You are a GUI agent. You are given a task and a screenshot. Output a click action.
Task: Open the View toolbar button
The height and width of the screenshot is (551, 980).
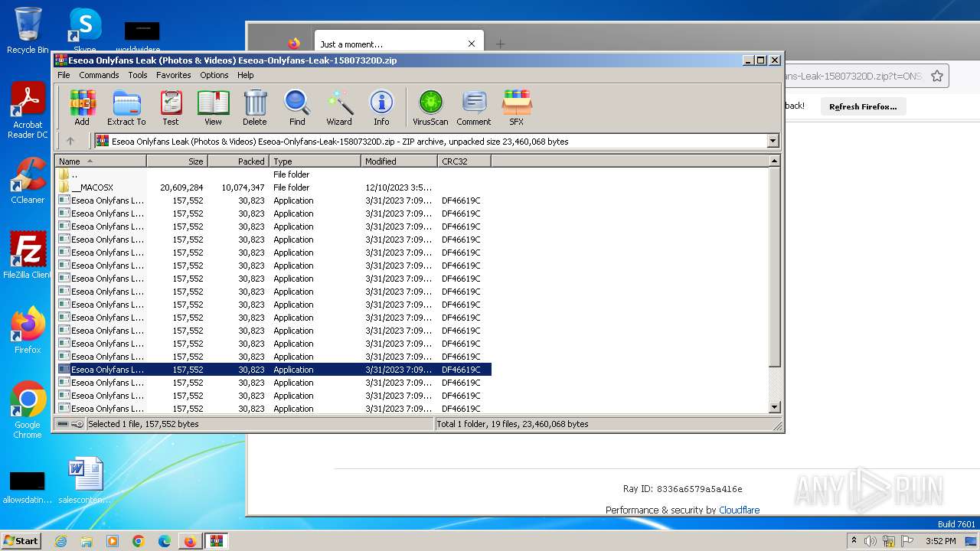coord(213,107)
